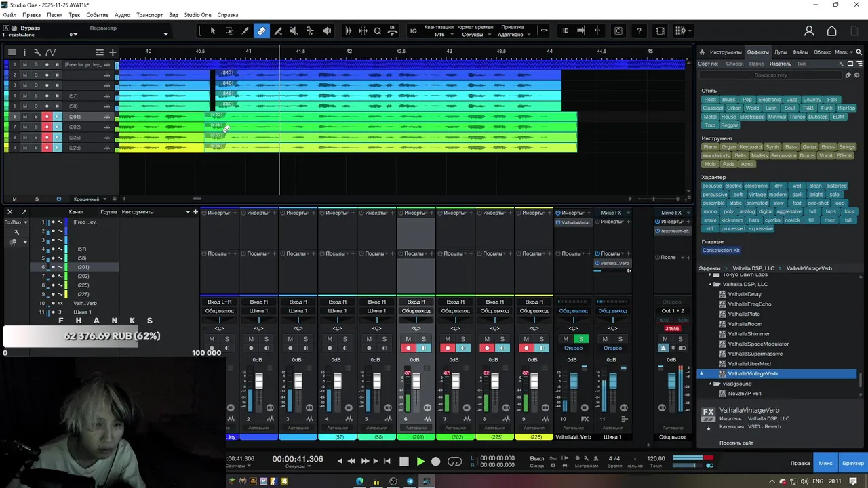Open the Start page home icon
The width and height of the screenshot is (868, 488).
pyautogui.click(x=831, y=30)
